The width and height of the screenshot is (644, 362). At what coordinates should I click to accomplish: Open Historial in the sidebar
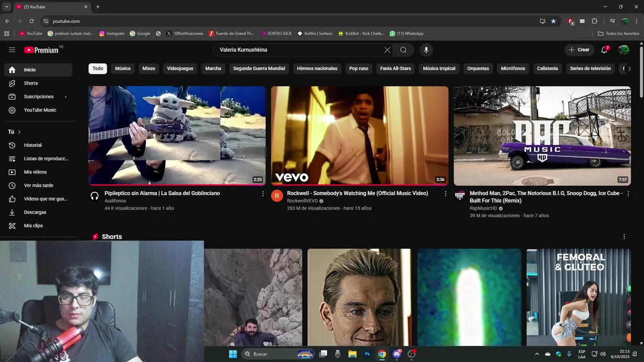(38, 145)
